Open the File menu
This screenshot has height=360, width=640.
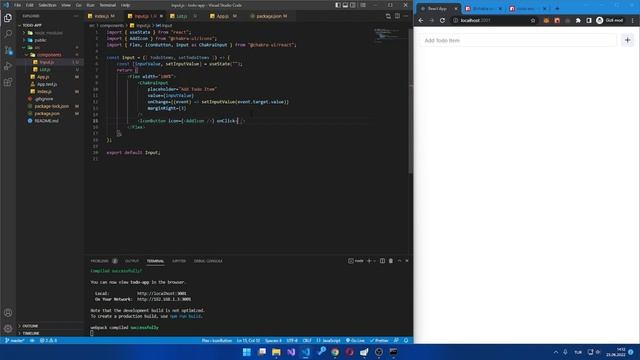tap(17, 5)
